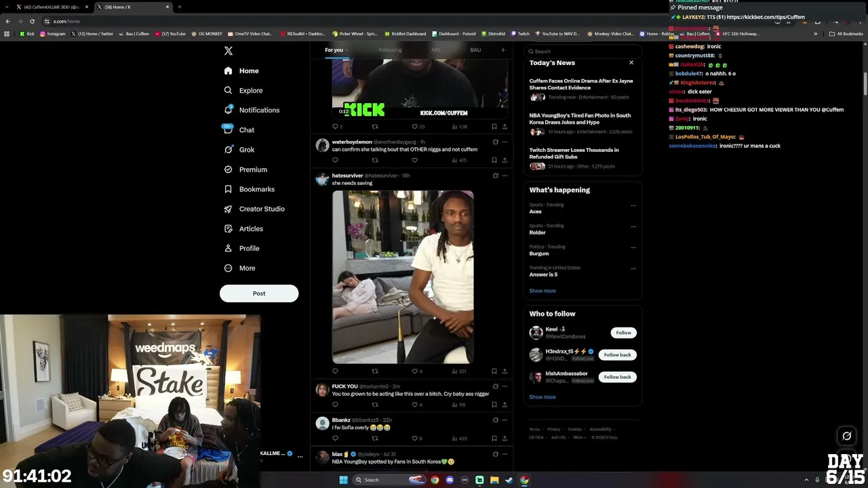Bookmark the waterboydemon post
Viewport: 868px width, 488px height.
click(x=494, y=161)
